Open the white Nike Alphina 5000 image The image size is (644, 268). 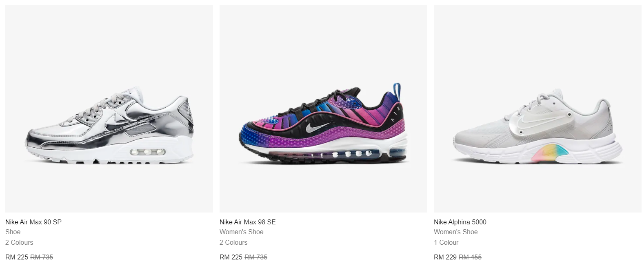[x=537, y=109]
